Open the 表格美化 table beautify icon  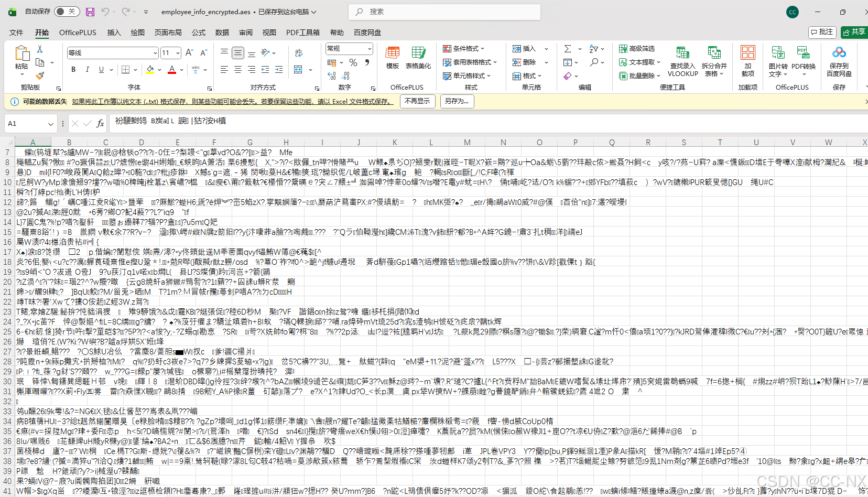(418, 58)
